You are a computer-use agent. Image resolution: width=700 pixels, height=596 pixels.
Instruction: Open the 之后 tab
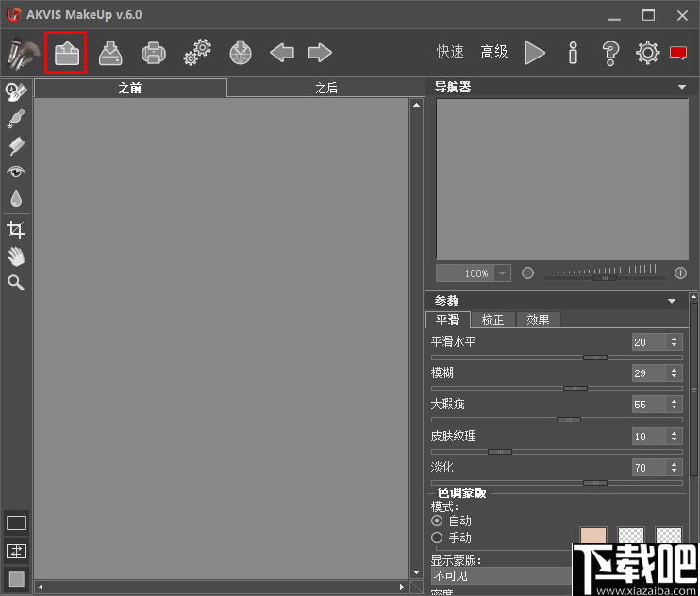click(x=325, y=88)
